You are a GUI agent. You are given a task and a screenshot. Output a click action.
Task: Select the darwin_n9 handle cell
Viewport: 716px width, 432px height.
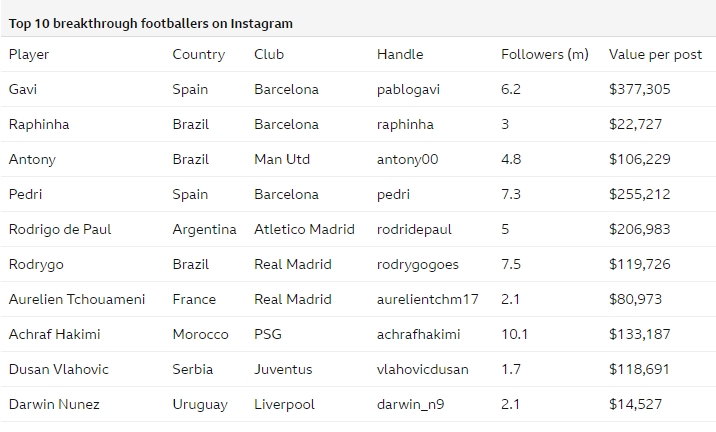410,405
